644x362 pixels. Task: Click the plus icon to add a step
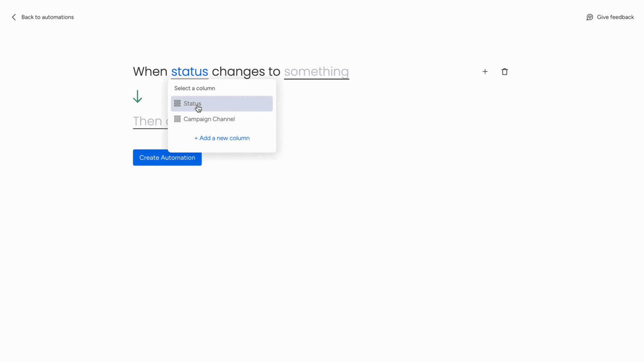pos(485,71)
